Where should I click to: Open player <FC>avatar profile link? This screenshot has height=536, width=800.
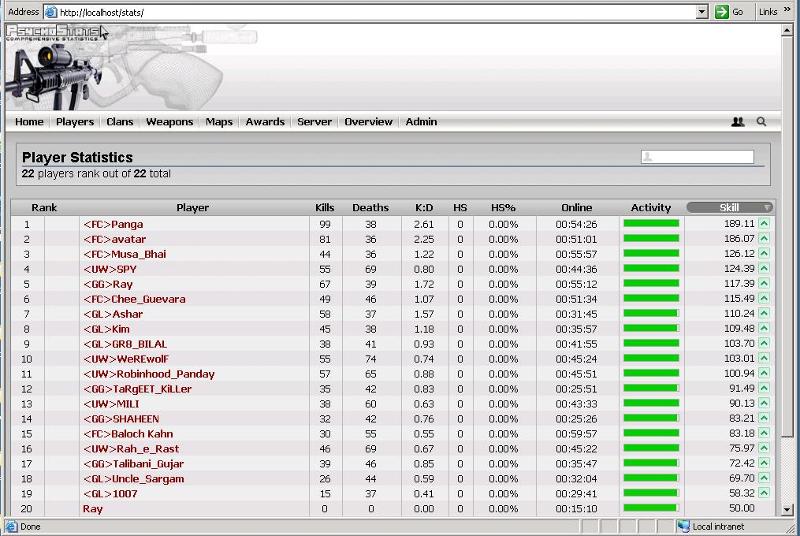click(114, 239)
